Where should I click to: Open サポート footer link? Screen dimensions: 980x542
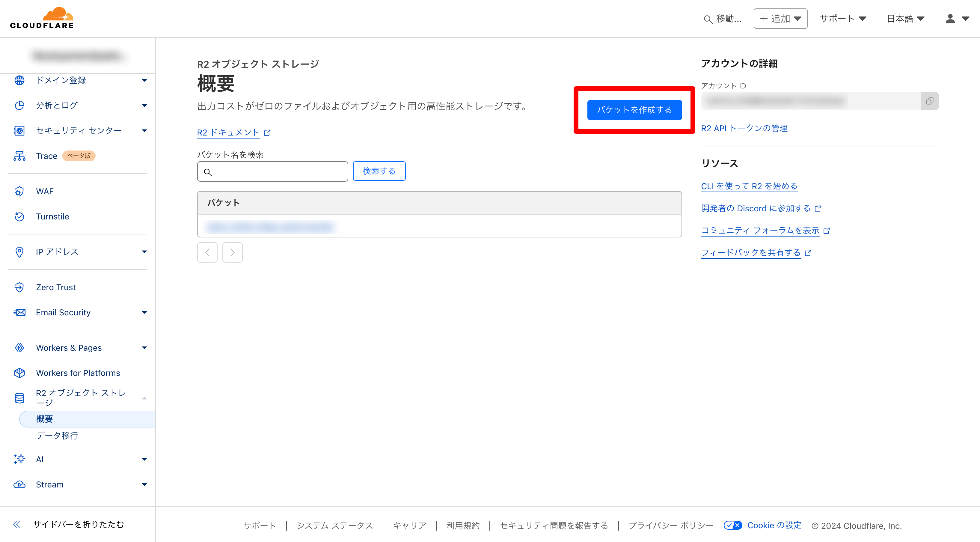[260, 526]
